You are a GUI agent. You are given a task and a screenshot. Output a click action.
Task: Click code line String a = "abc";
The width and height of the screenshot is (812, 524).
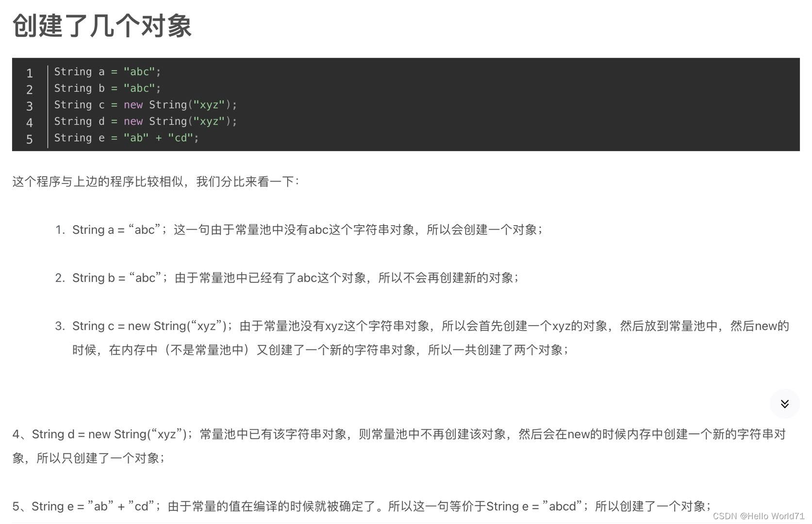107,72
